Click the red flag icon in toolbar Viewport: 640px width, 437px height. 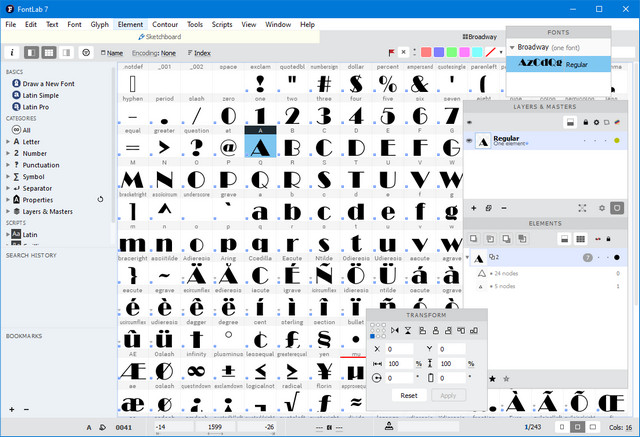click(391, 52)
